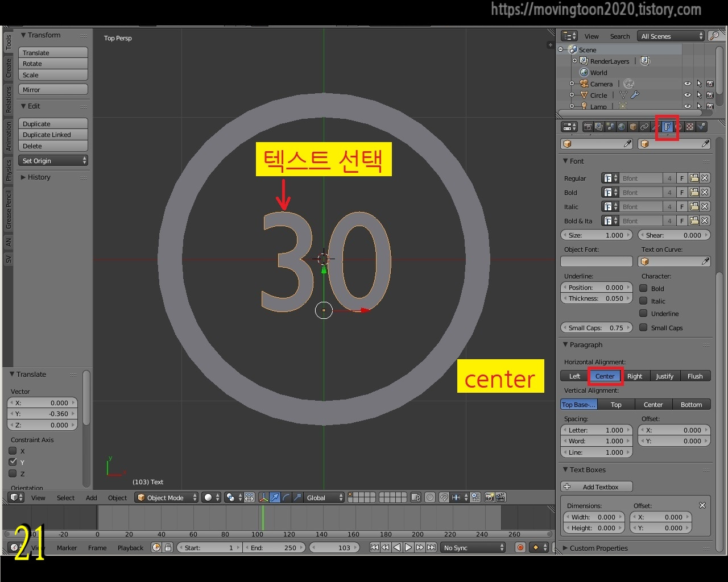Screen dimensions: 728x582
Task: Open the Select menu in 3D view header
Action: click(x=65, y=497)
